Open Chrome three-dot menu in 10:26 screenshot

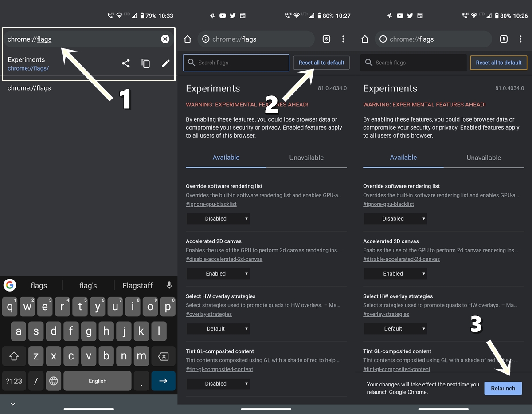tap(520, 39)
